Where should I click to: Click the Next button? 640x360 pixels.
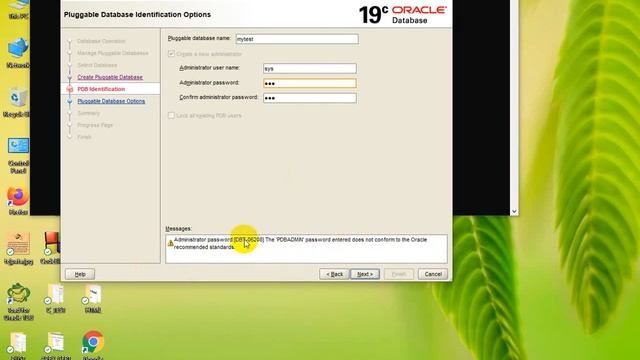[365, 274]
